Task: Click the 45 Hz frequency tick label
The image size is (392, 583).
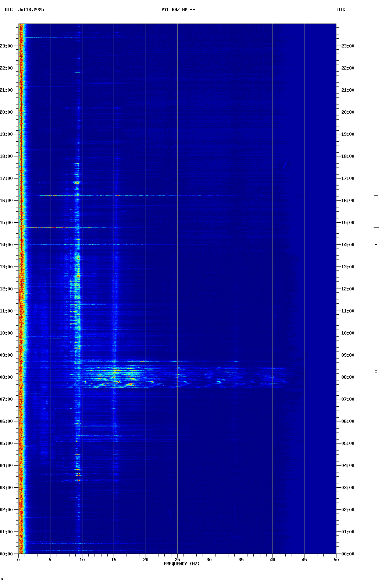Action: 304,560
